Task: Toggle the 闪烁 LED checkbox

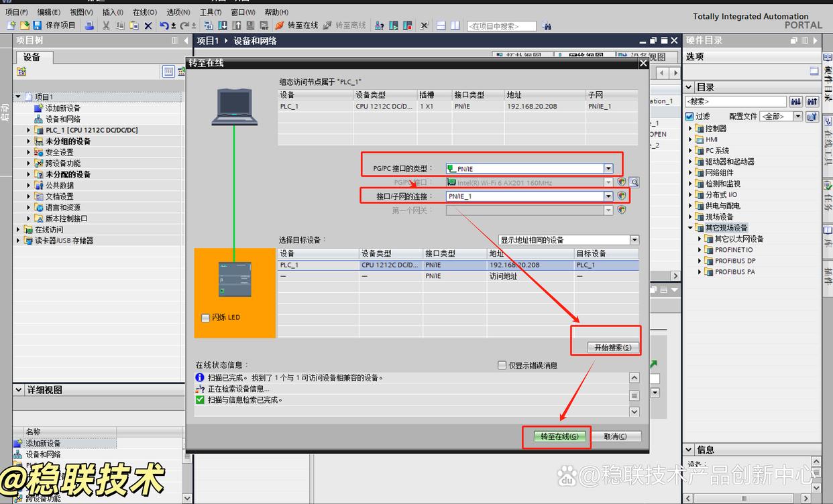Action: pyautogui.click(x=206, y=318)
